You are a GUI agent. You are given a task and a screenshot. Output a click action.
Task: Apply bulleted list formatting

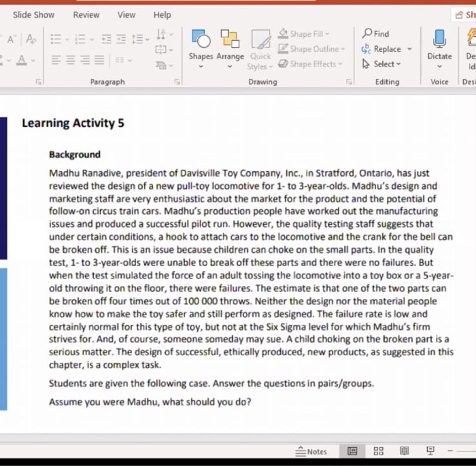click(56, 39)
